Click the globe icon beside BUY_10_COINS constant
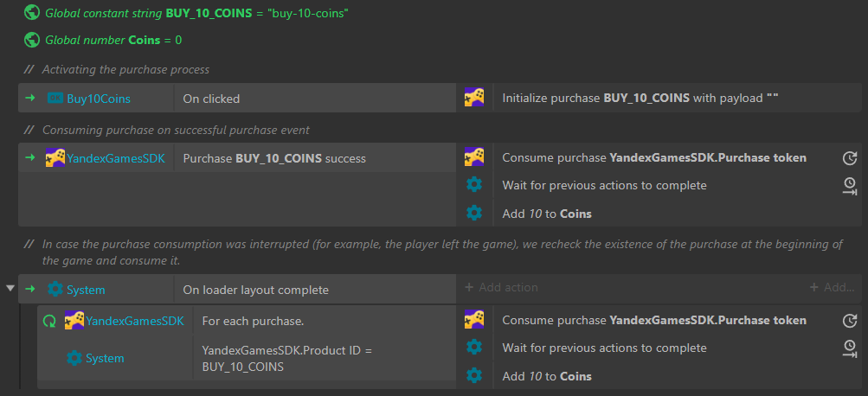Image resolution: width=868 pixels, height=396 pixels. (x=32, y=14)
